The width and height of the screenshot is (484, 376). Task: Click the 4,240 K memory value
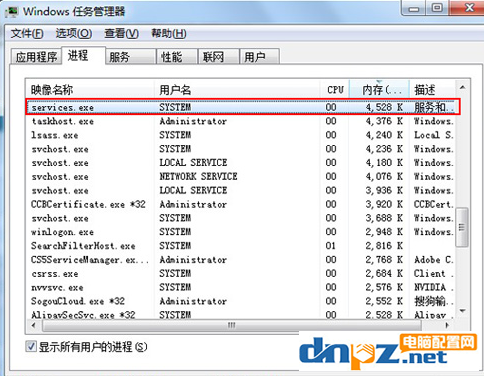(384, 135)
